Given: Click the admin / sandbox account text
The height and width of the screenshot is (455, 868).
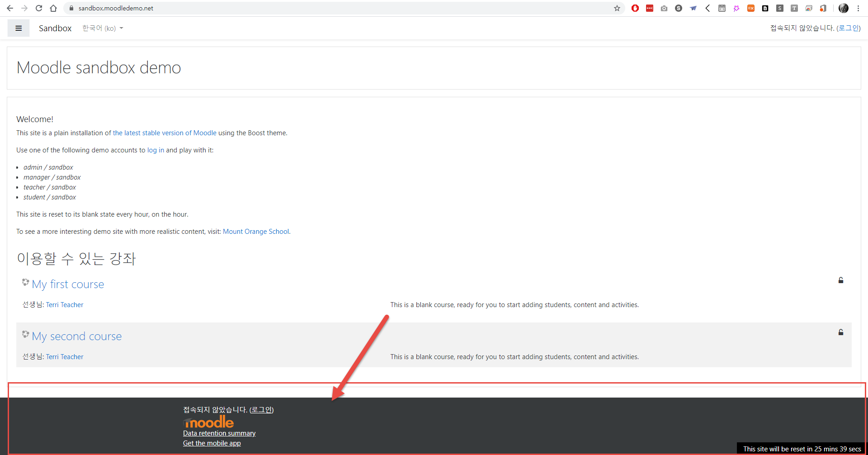Looking at the screenshot, I should pyautogui.click(x=48, y=167).
